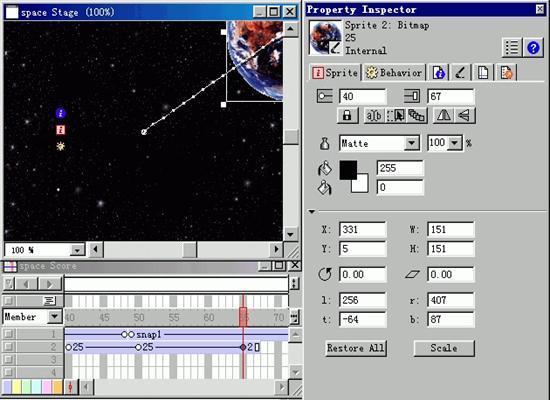The image size is (550, 400).
Task: Open the Member info tab
Action: [438, 73]
